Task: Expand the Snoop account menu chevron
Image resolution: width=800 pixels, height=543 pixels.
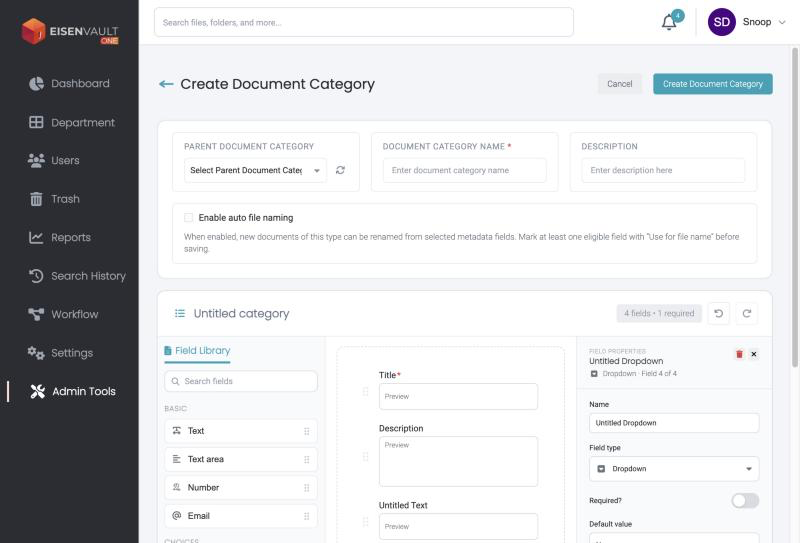Action: click(782, 22)
